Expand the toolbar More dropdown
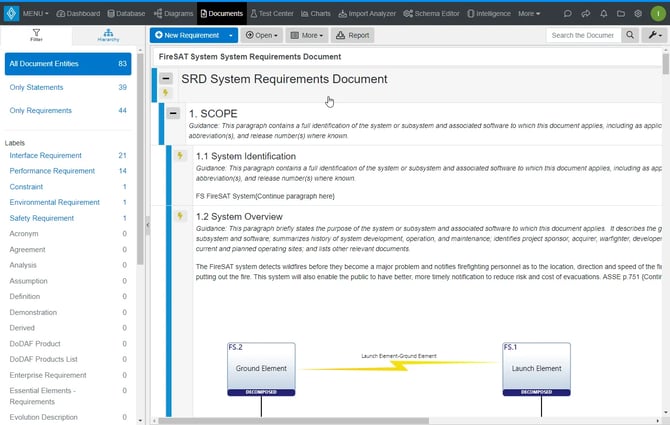The height and width of the screenshot is (425, 670). click(307, 35)
